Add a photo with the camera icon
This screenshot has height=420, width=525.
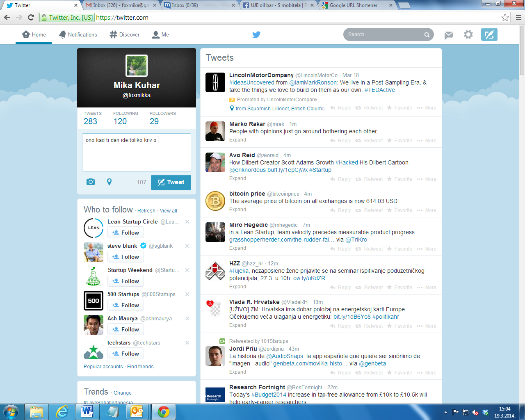point(91,182)
